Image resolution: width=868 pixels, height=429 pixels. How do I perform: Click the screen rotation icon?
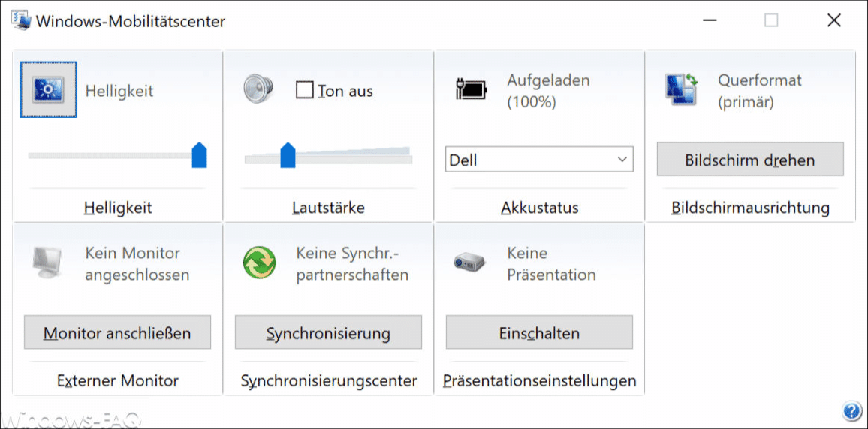[x=682, y=90]
